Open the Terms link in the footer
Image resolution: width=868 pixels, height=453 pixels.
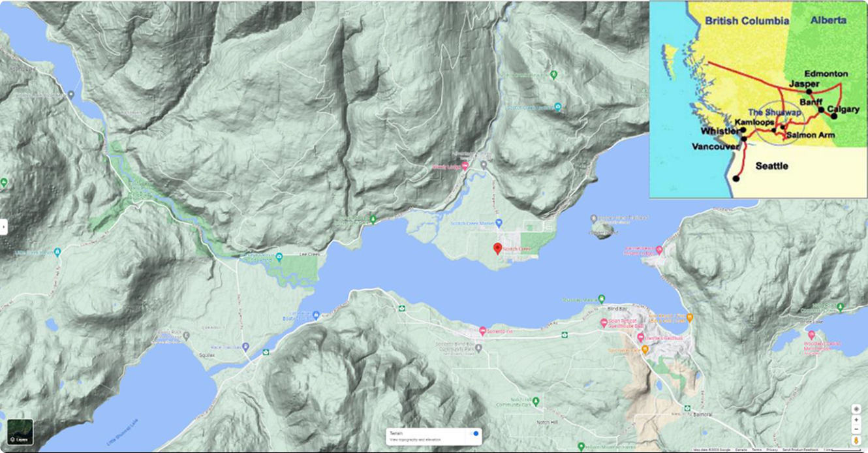pyautogui.click(x=756, y=450)
